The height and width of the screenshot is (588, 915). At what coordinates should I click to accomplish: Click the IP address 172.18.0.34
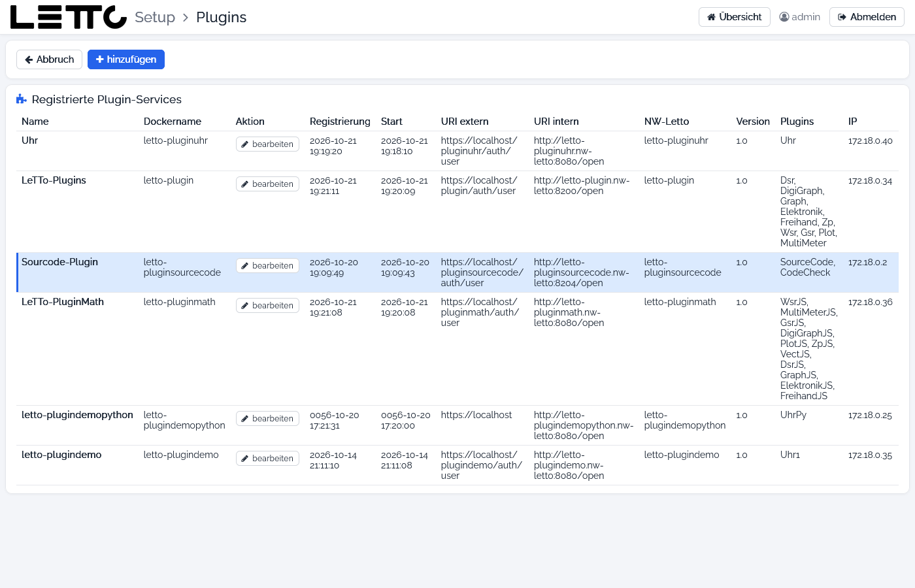pos(870,181)
